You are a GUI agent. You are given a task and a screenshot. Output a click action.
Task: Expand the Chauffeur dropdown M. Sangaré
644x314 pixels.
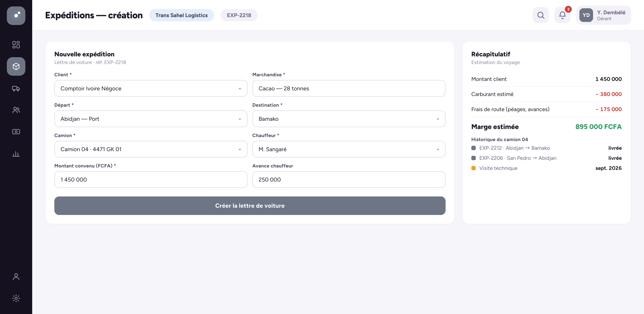tap(349, 149)
